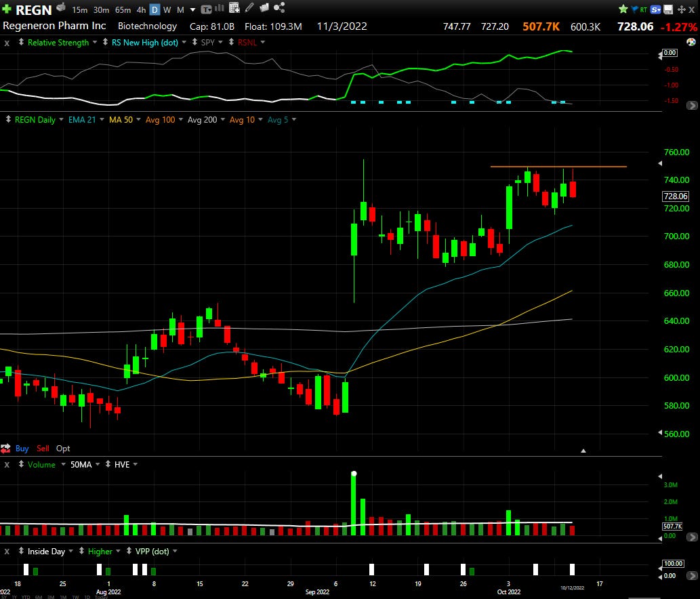Expand RSNL indicator dropdown
The width and height of the screenshot is (700, 599).
[262, 43]
